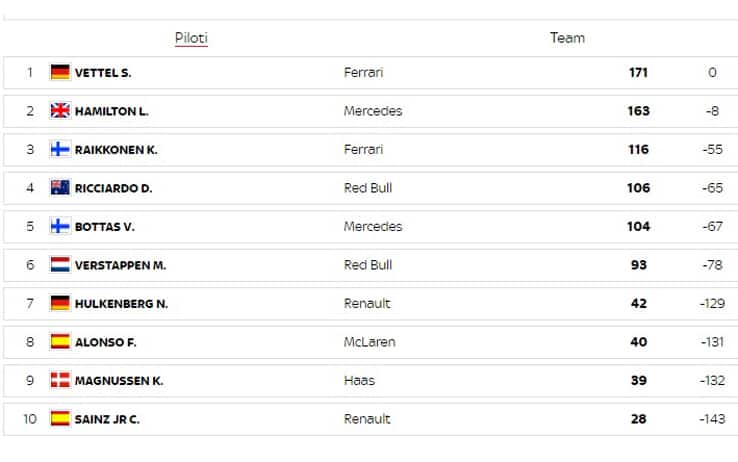Click the German flag beside Hulkenberg

(x=60, y=303)
